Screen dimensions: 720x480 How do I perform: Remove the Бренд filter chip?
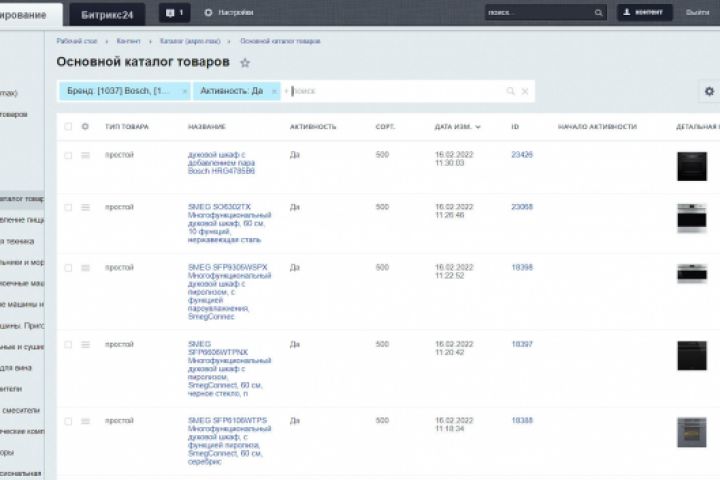[184, 91]
